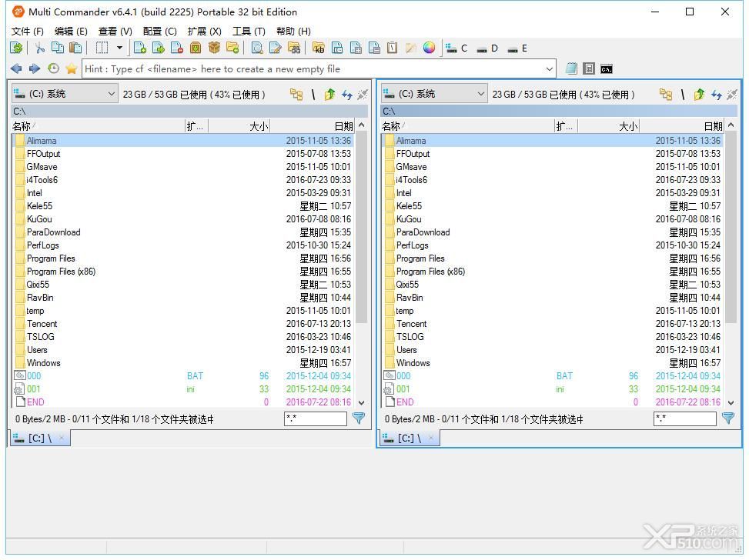Toggle the filter funnel in the right panel

coord(728,418)
